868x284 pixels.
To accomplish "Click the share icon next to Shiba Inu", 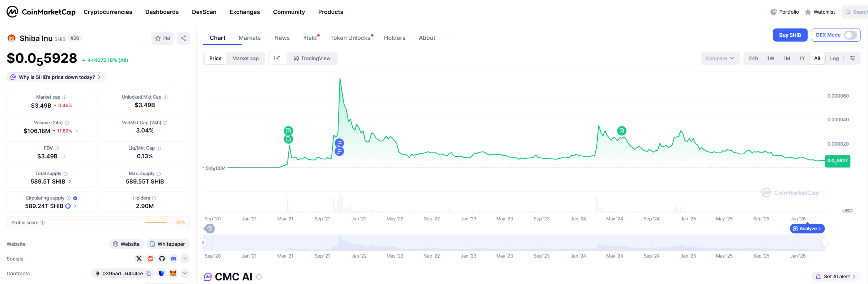I will (x=183, y=38).
